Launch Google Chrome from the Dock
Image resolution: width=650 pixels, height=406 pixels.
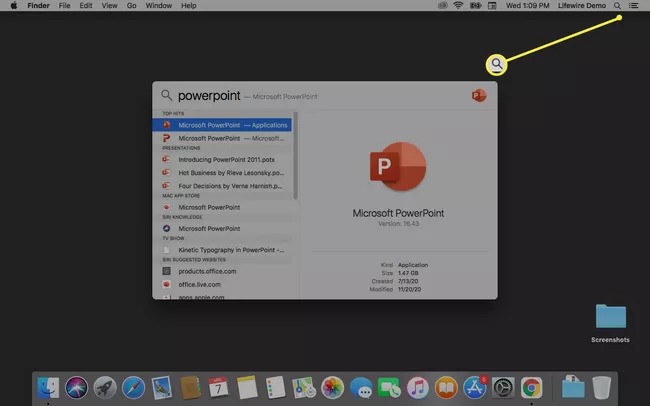[x=531, y=388]
